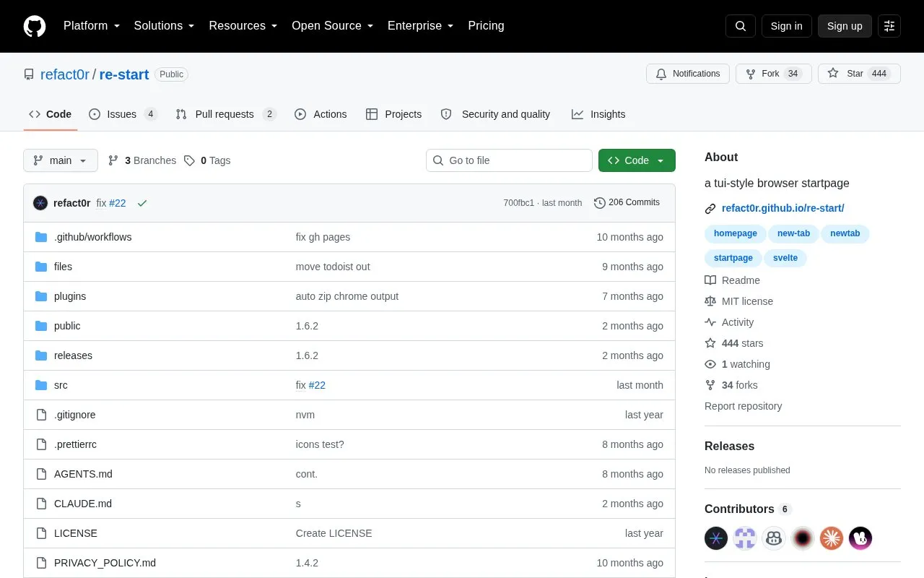924x578 pixels.
Task: Click the Go to file search field
Action: coord(509,160)
